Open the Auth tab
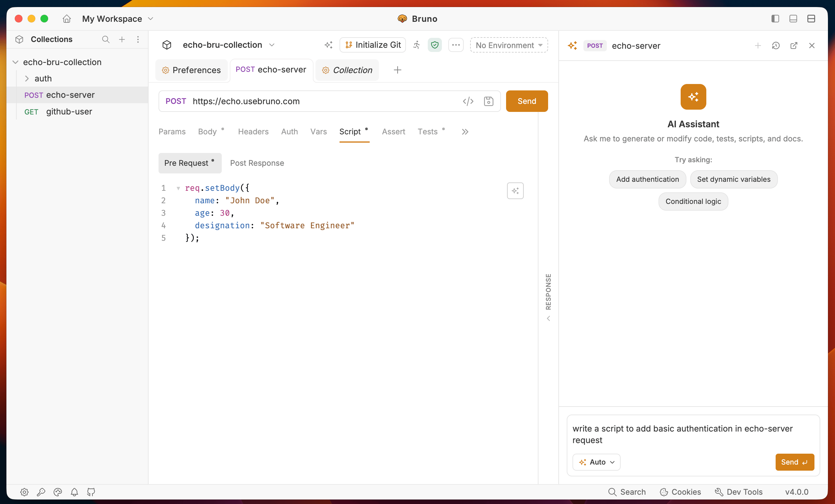This screenshot has height=504, width=835. tap(289, 132)
